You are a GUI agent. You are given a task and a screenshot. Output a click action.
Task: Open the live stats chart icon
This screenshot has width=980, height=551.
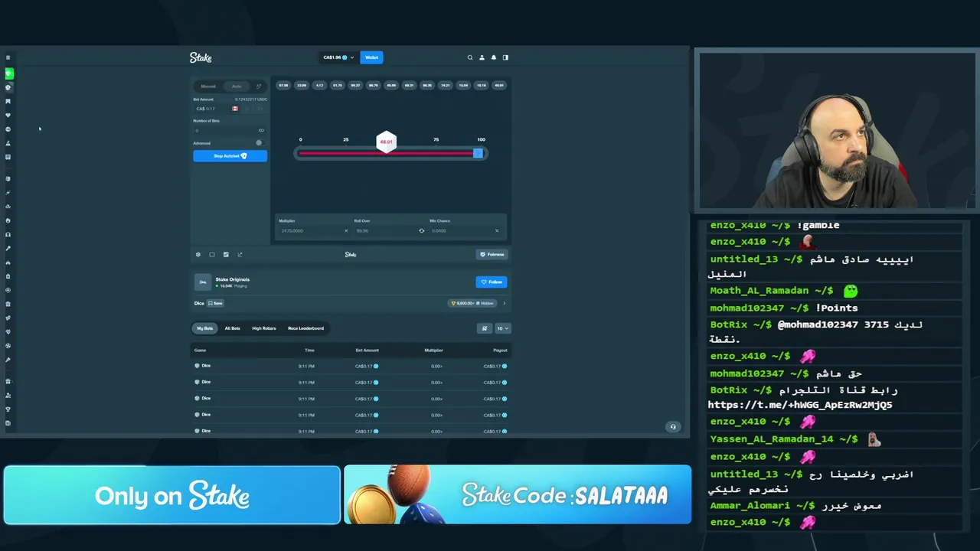(x=226, y=254)
